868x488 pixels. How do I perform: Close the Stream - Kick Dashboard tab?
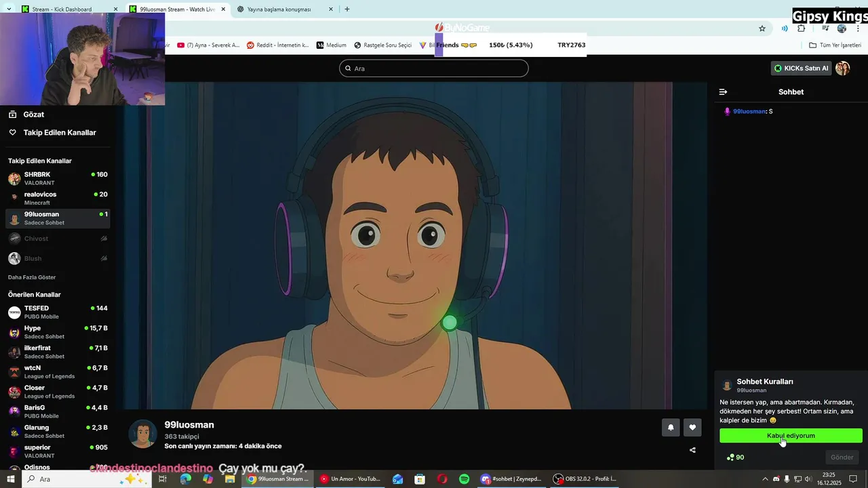(x=115, y=9)
